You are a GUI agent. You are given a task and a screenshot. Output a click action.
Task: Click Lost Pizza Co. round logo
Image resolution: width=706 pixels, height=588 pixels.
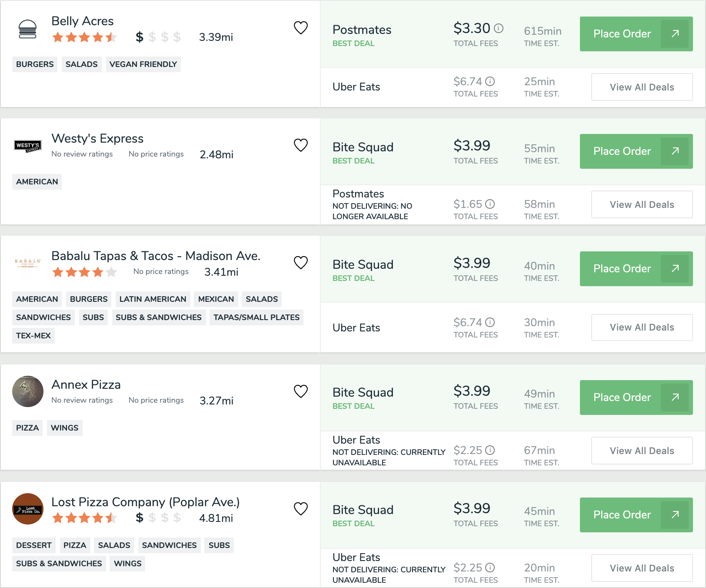28,509
